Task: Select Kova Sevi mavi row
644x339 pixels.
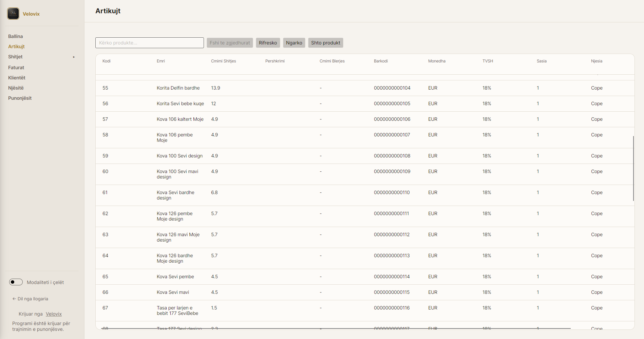Action: tap(365, 292)
